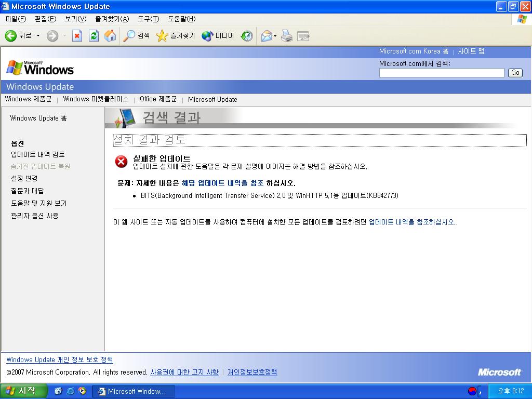Open the Microsoft Update tab link
532x399 pixels.
point(212,99)
